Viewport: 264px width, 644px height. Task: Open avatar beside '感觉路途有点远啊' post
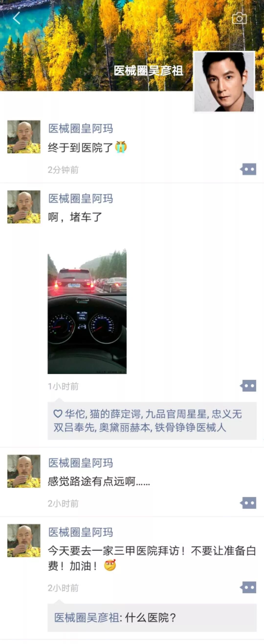24,471
